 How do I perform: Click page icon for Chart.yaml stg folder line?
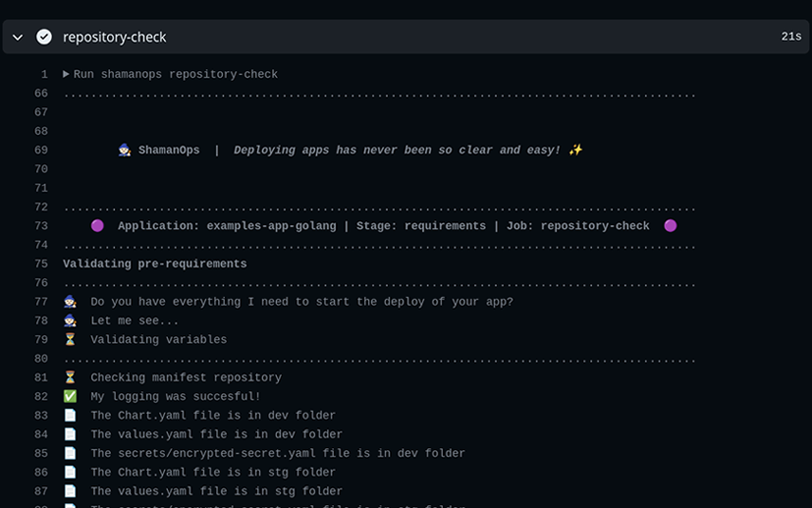[x=70, y=472]
